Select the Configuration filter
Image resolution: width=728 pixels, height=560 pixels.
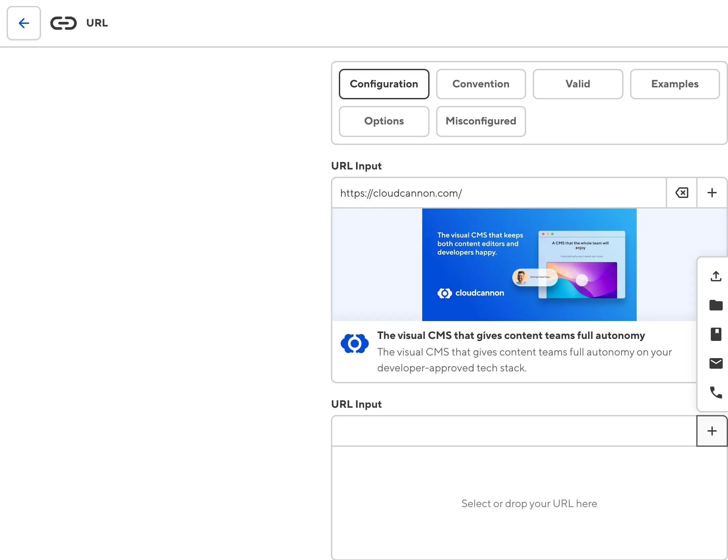pyautogui.click(x=384, y=84)
